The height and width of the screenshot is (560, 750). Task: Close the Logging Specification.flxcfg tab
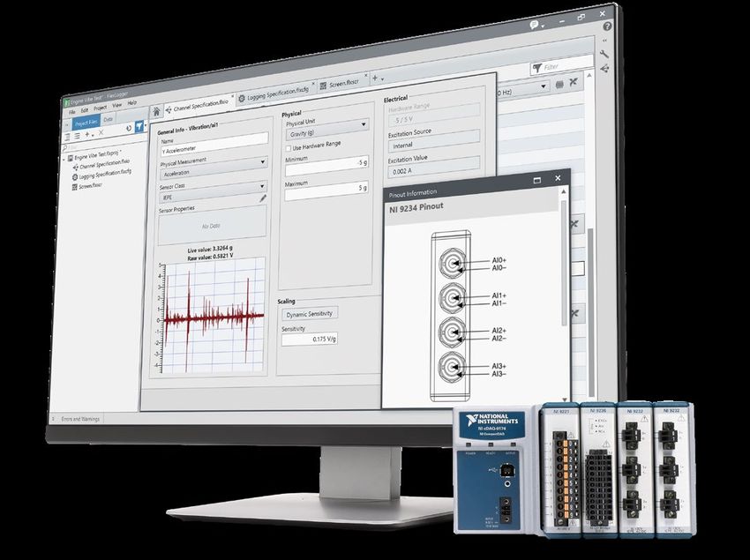(x=313, y=84)
